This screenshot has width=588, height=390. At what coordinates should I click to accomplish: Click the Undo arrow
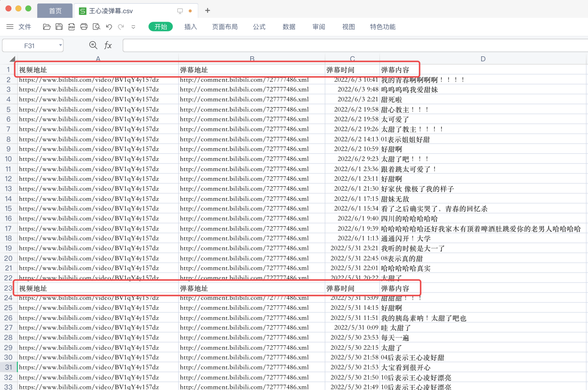109,27
